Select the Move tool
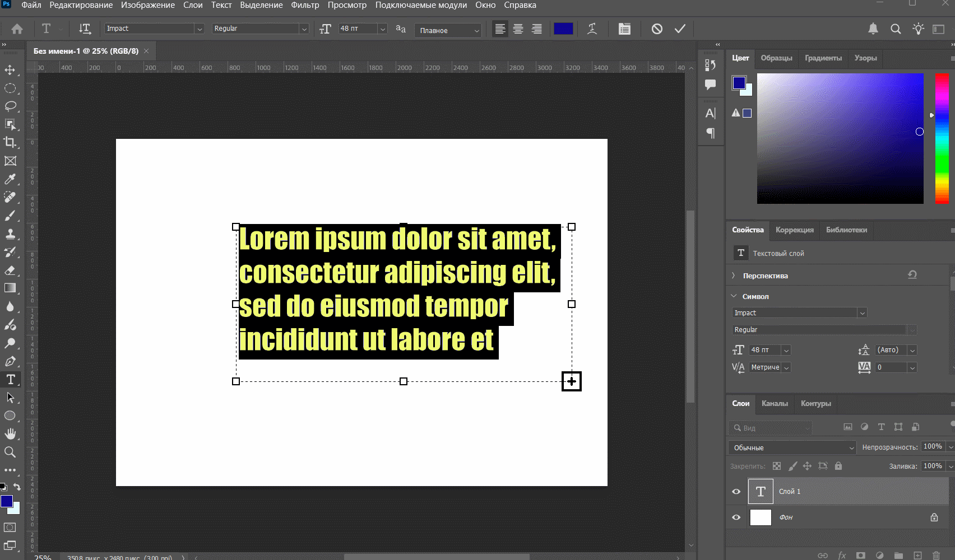 click(10, 70)
